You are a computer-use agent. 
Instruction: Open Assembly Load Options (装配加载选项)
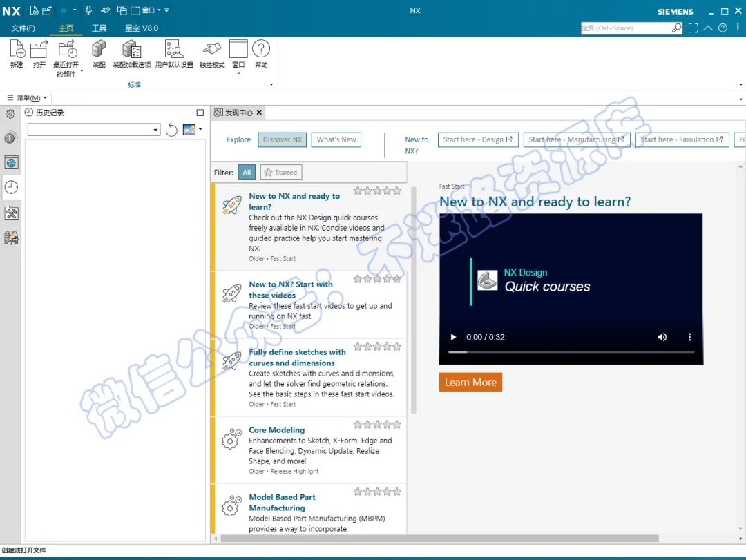click(x=131, y=49)
